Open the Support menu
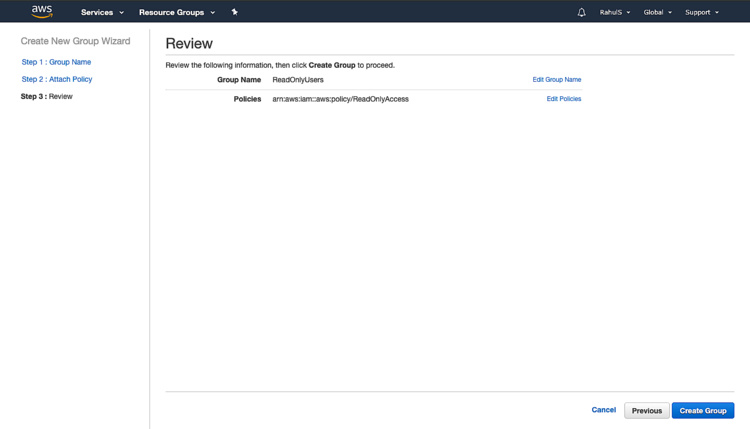Image resolution: width=750 pixels, height=429 pixels. point(701,12)
